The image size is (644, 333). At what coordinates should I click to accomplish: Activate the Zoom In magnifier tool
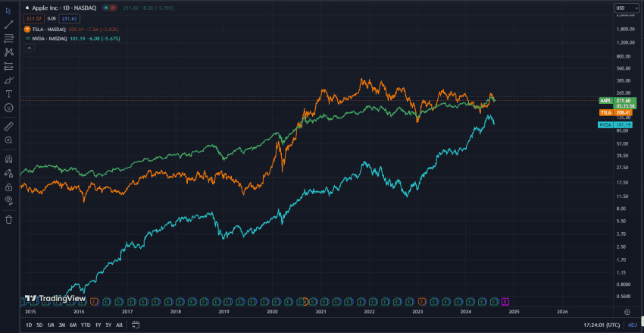(8, 140)
